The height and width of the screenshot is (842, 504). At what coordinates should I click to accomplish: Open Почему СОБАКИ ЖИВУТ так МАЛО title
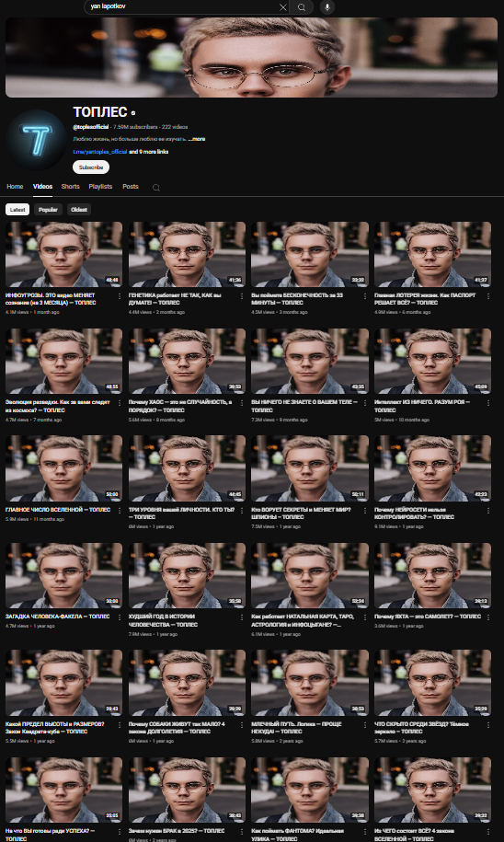coord(177,728)
